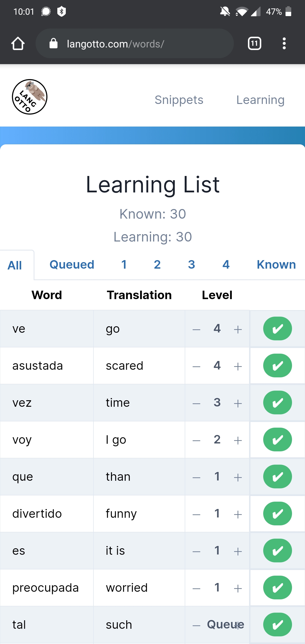Switch to the Queued tab
Screen dimensions: 305x644
[x=72, y=265]
